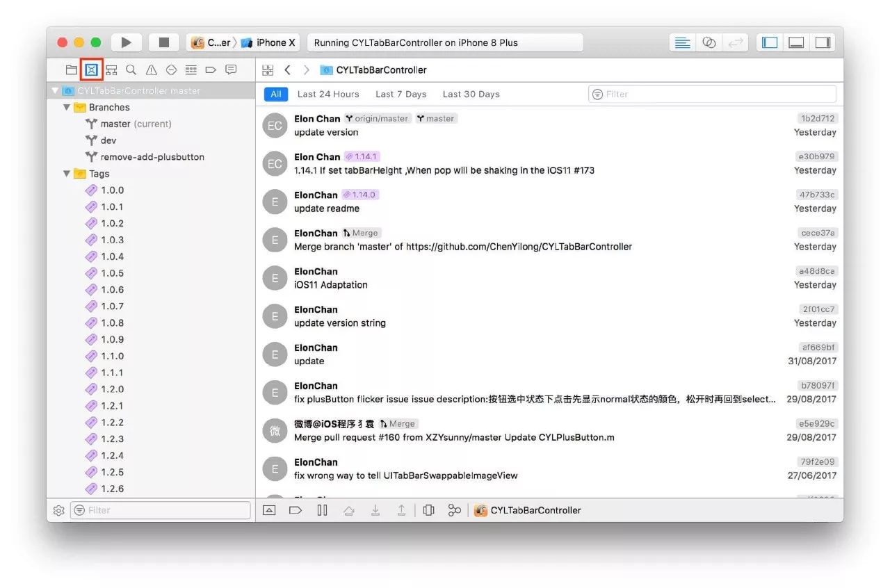Select the 'update version string' commit
890x588 pixels.
click(x=549, y=316)
